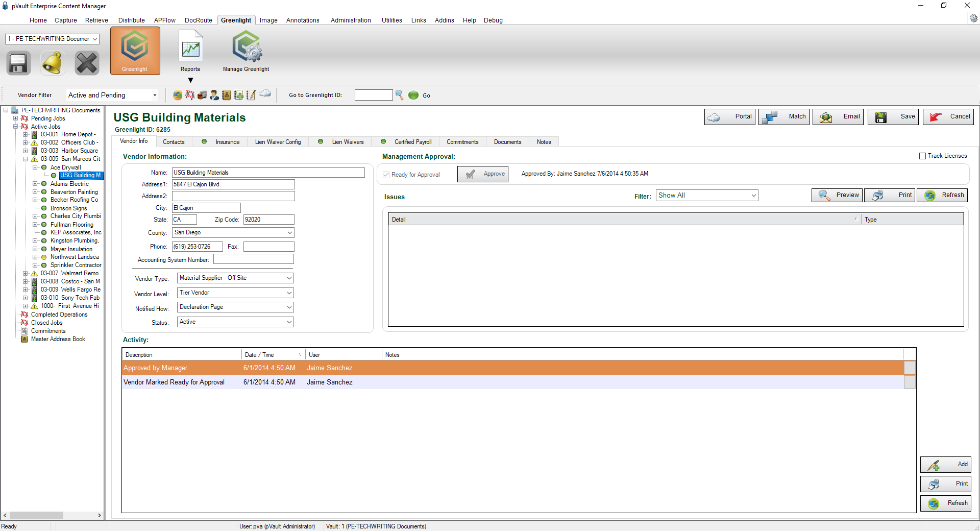Click the Approve button
980x531 pixels.
[483, 174]
